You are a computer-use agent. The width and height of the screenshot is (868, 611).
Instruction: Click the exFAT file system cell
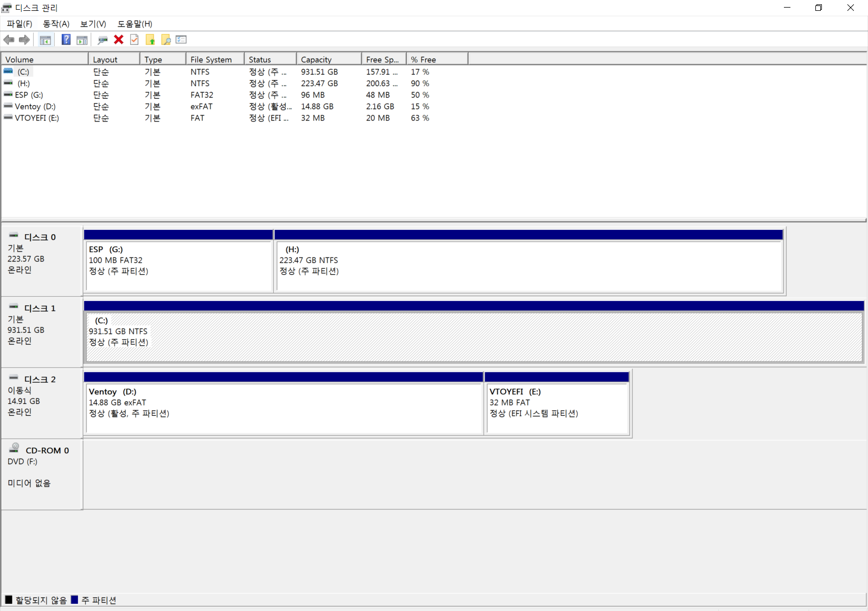click(201, 106)
